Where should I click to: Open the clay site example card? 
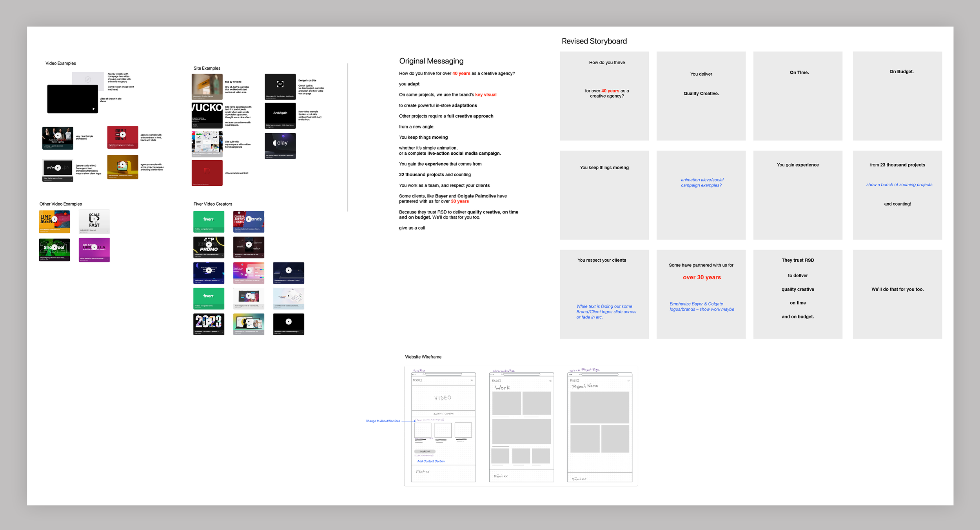[x=280, y=146]
